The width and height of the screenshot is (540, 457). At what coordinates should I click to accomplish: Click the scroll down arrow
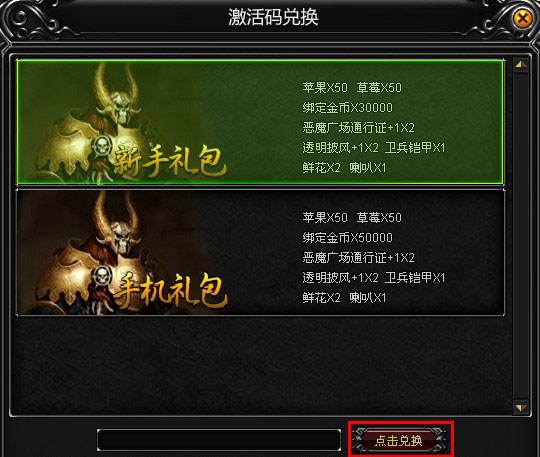point(521,408)
